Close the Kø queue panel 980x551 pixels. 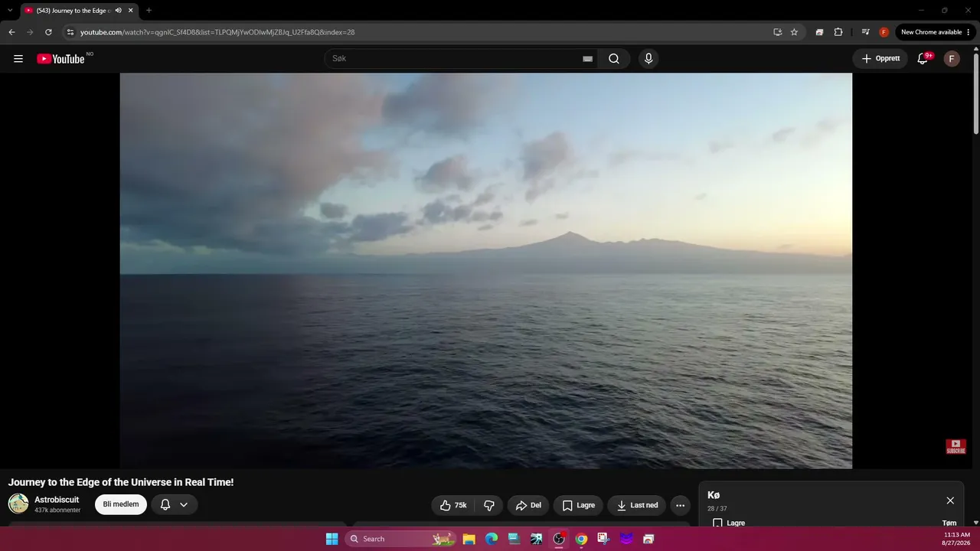[x=950, y=500]
